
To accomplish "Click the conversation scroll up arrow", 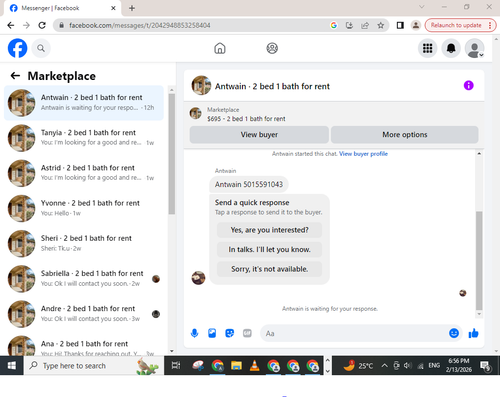I will tap(479, 154).
